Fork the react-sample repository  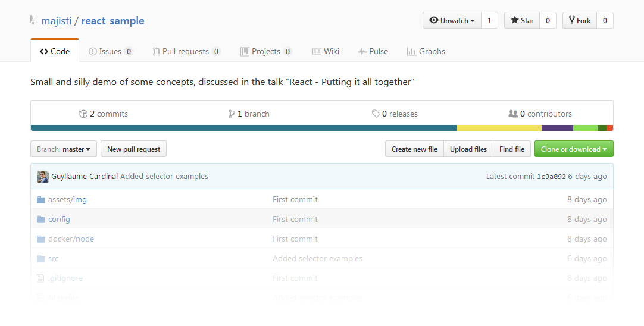point(580,21)
